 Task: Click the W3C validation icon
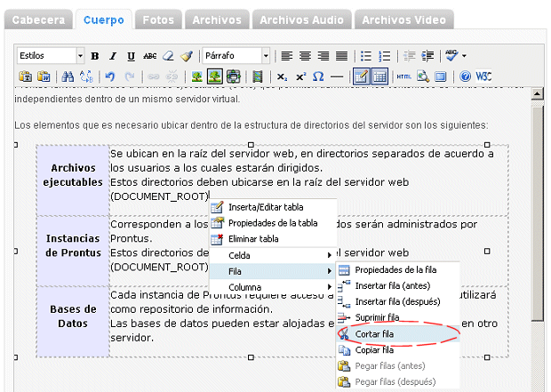483,76
